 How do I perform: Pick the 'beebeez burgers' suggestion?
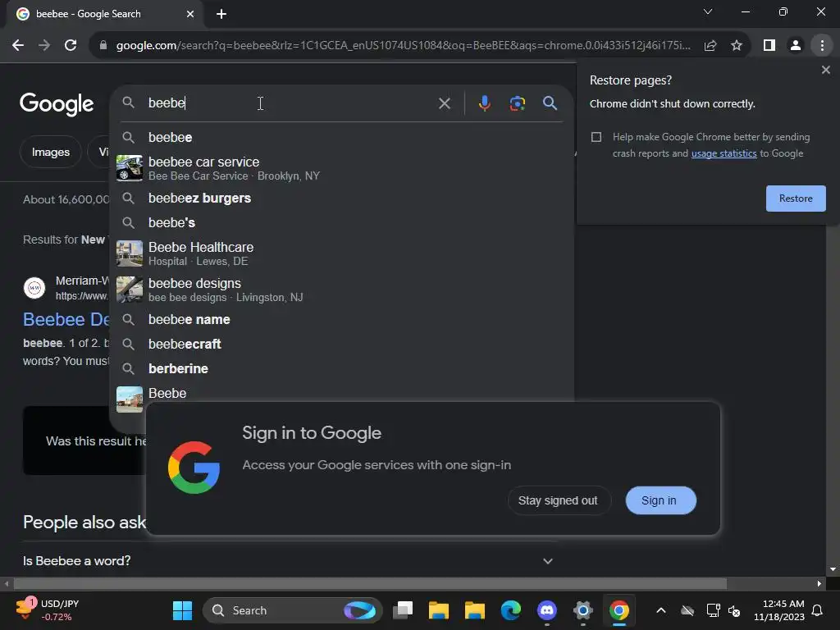click(342, 199)
